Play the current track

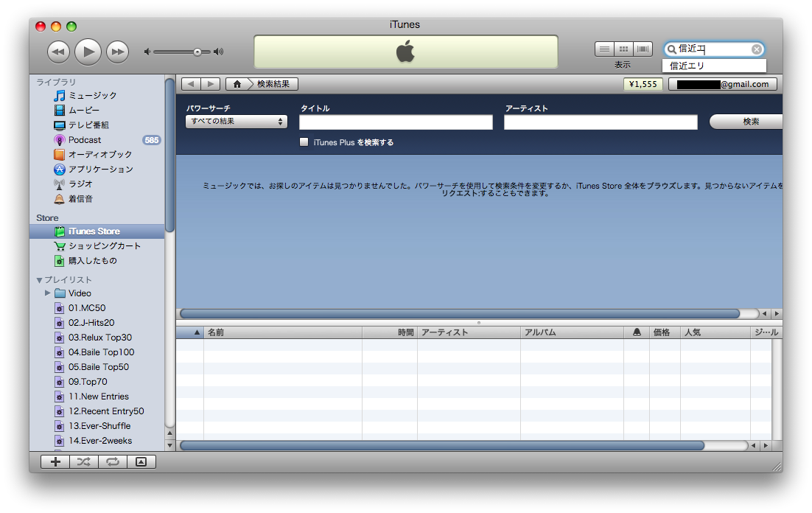(x=88, y=52)
